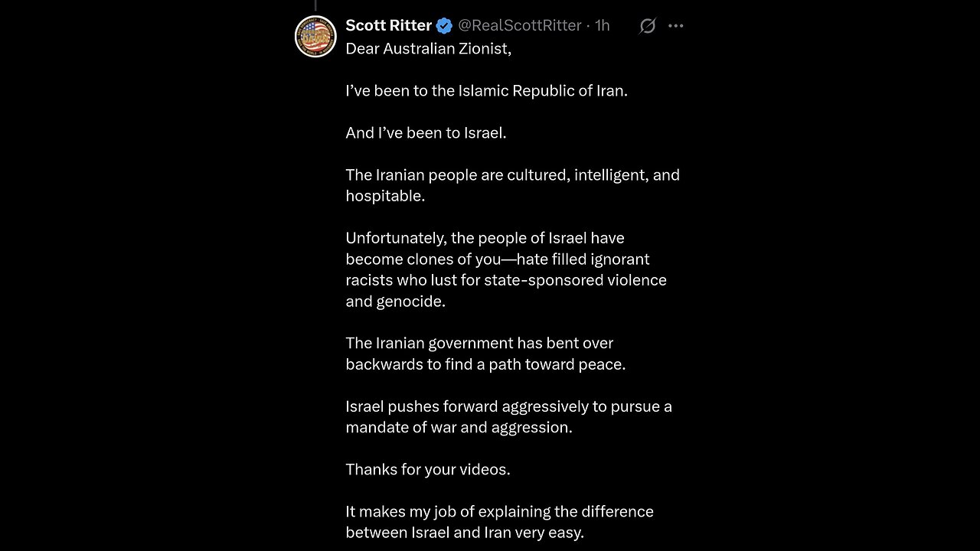Image resolution: width=980 pixels, height=551 pixels.
Task: Click the final paragraph starting "It makes my job"
Action: pos(499,521)
